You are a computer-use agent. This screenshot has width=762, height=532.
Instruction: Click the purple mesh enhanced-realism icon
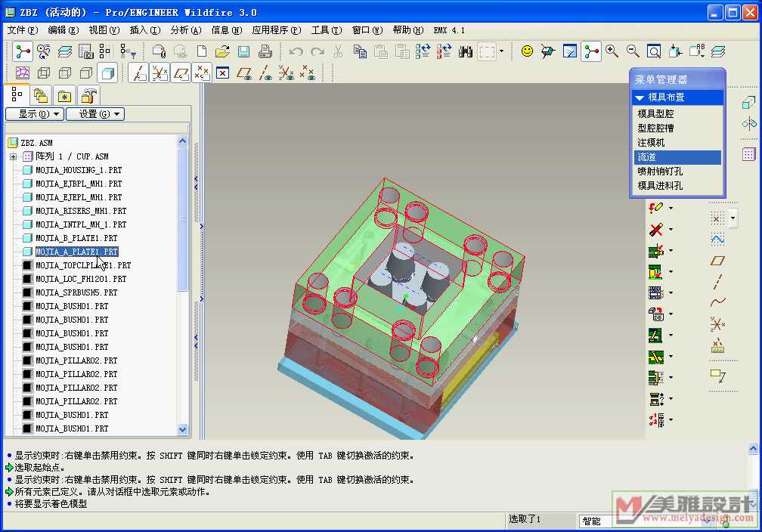[23, 73]
